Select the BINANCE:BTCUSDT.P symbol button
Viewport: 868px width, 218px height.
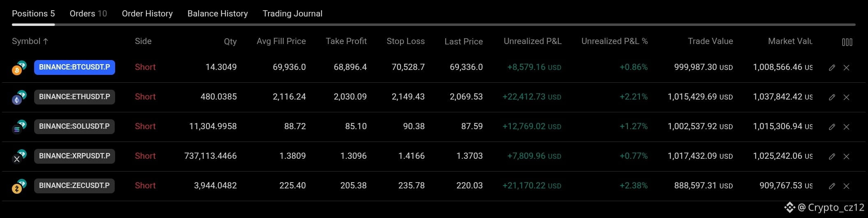[74, 67]
